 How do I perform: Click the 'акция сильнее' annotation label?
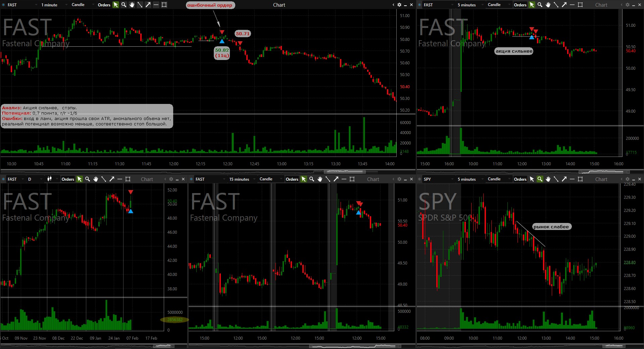click(x=514, y=51)
